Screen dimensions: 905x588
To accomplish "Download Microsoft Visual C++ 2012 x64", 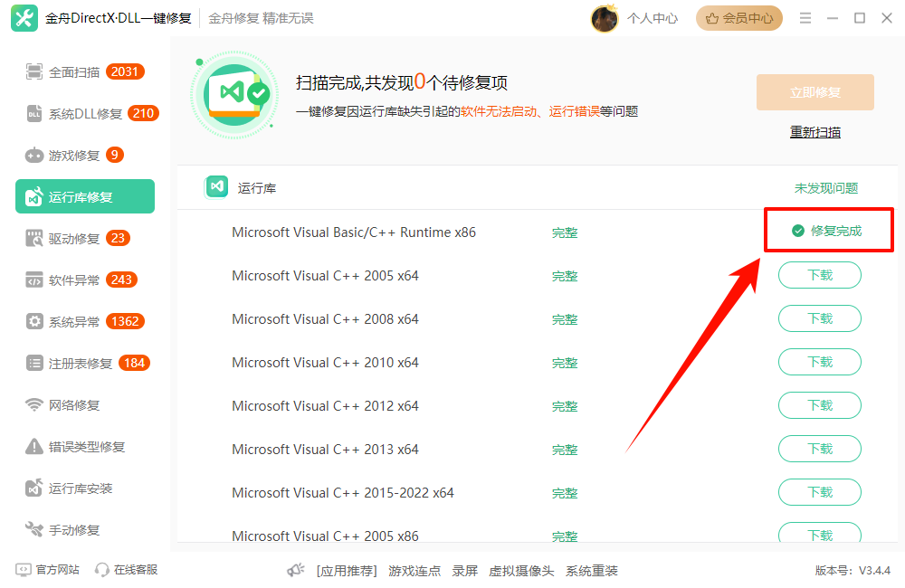I will pyautogui.click(x=820, y=405).
